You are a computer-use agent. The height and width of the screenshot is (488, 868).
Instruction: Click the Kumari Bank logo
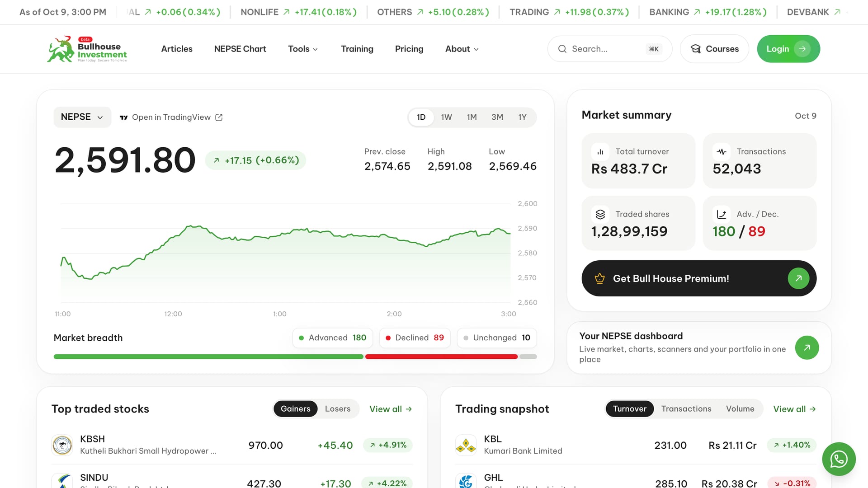[466, 445]
